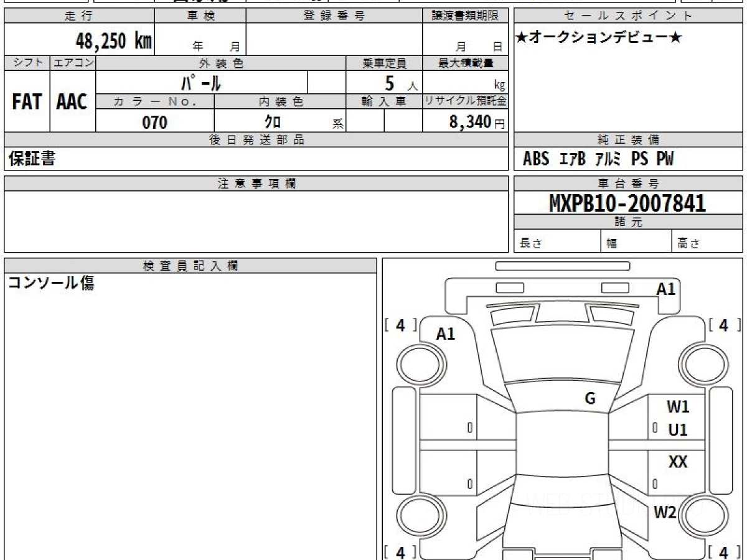Select the color number 070
747x560 pixels.
pyautogui.click(x=155, y=123)
